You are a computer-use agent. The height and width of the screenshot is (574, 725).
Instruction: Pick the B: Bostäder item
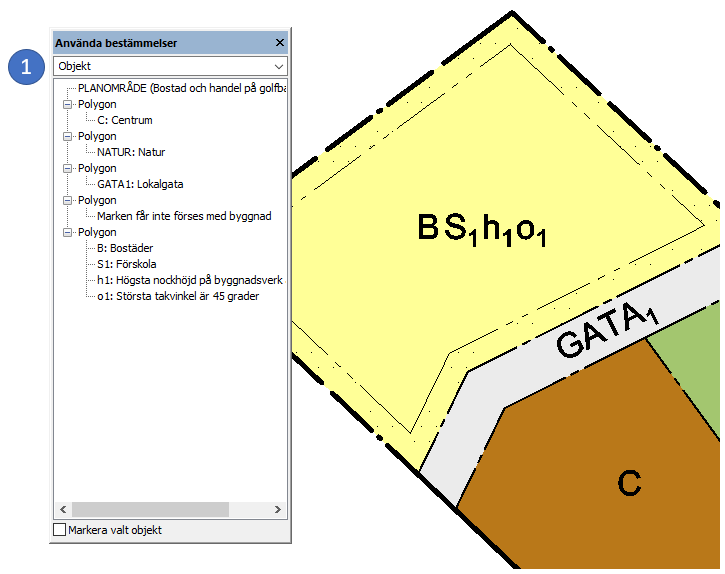point(125,248)
